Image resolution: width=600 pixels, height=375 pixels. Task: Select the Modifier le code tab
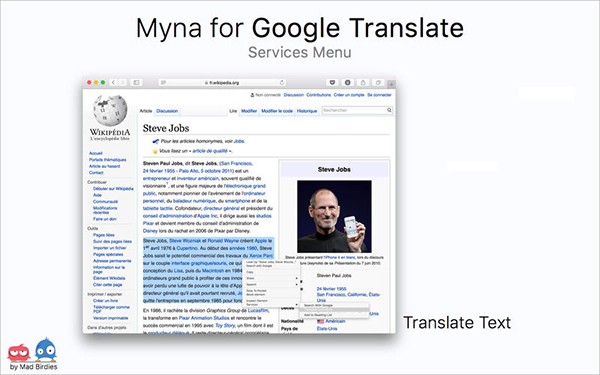pyautogui.click(x=277, y=111)
